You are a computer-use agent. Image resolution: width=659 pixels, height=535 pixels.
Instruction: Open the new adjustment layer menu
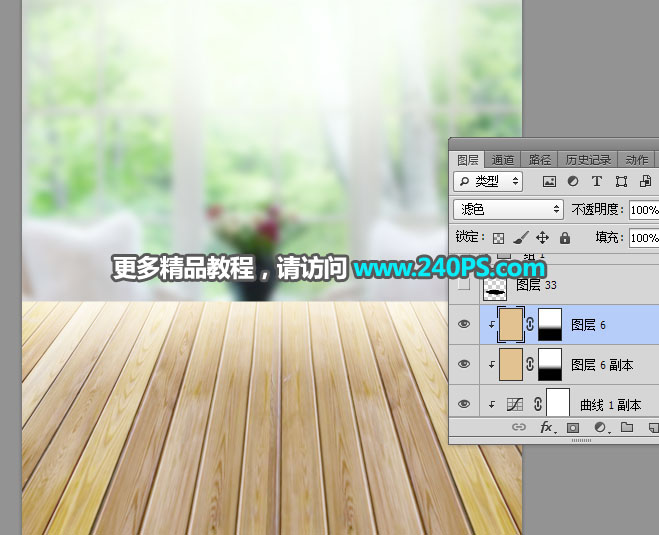tap(600, 427)
